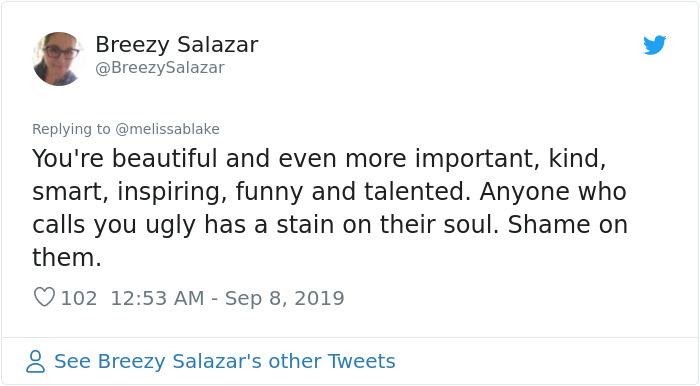
Task: Click the words 'Shame on' in tweet
Action: [567, 224]
